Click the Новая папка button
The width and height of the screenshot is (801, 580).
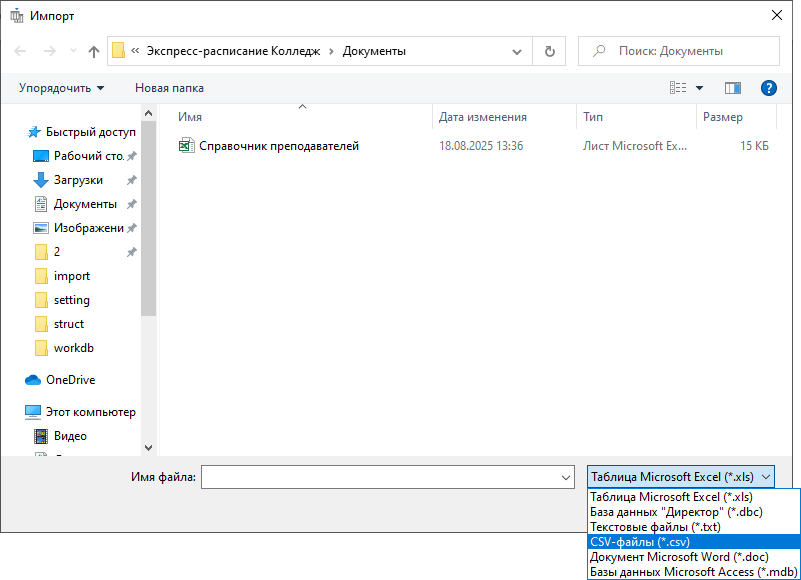coord(169,88)
